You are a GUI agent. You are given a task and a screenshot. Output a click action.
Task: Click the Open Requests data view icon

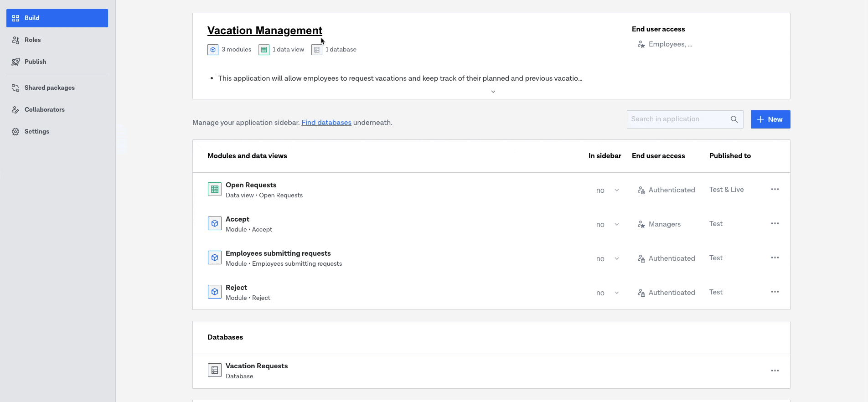pyautogui.click(x=214, y=189)
